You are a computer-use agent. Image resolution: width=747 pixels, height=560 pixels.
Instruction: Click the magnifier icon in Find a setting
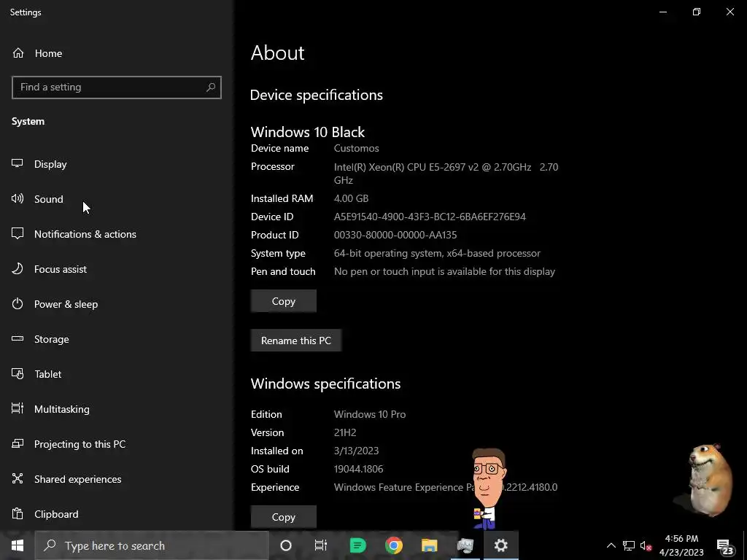[211, 87]
